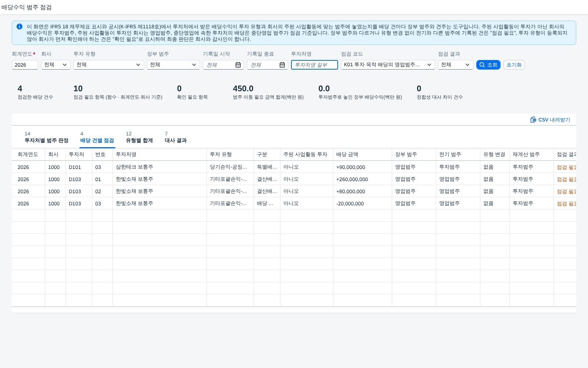Viewport: 588px width, 368px height.
Task: Click 당기손익-공정… investment type cell
Action: pyautogui.click(x=230, y=167)
